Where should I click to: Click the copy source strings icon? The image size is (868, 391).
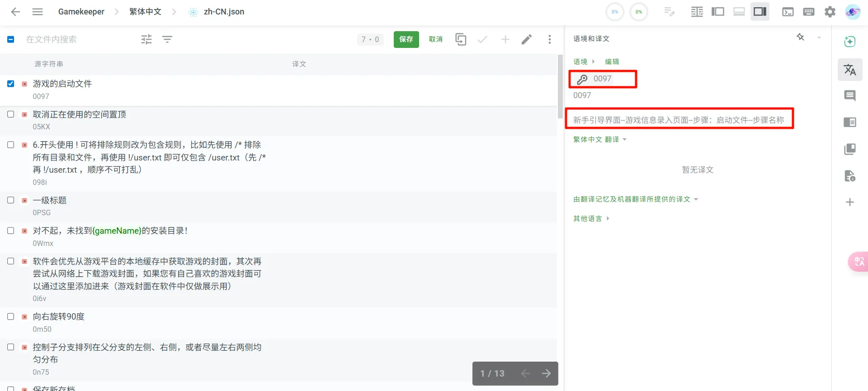[461, 39]
